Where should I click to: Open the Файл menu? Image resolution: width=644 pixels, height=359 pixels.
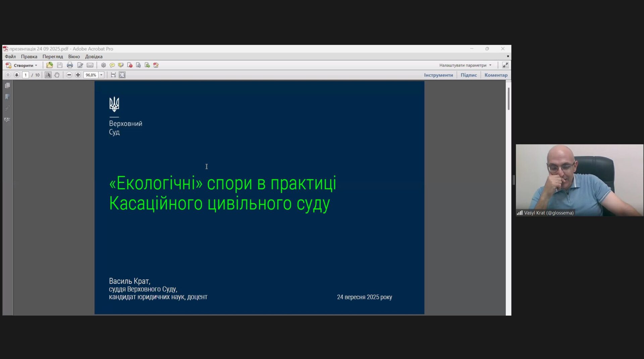click(10, 56)
